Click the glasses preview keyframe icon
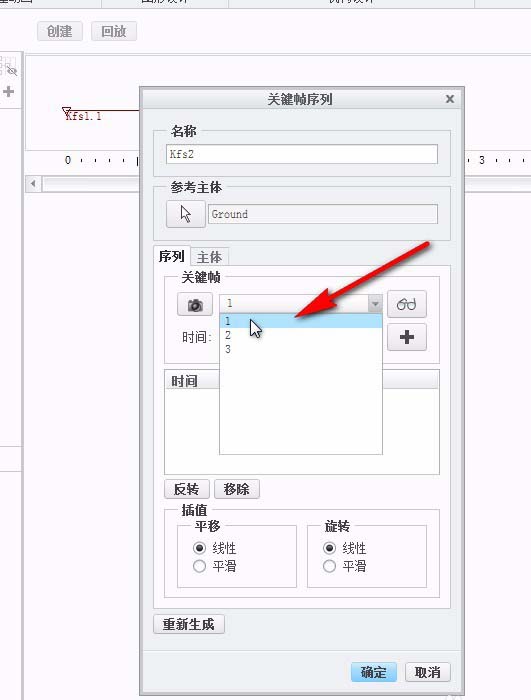 click(x=406, y=304)
